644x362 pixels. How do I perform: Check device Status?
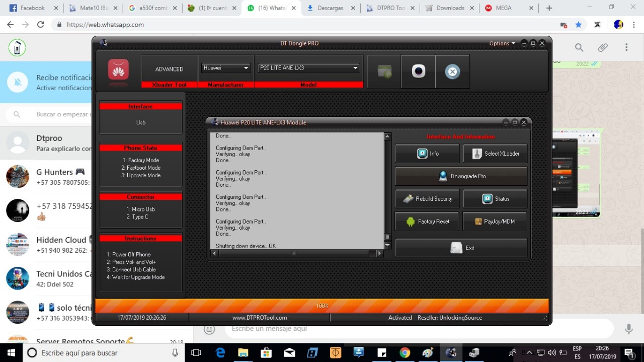click(x=495, y=199)
